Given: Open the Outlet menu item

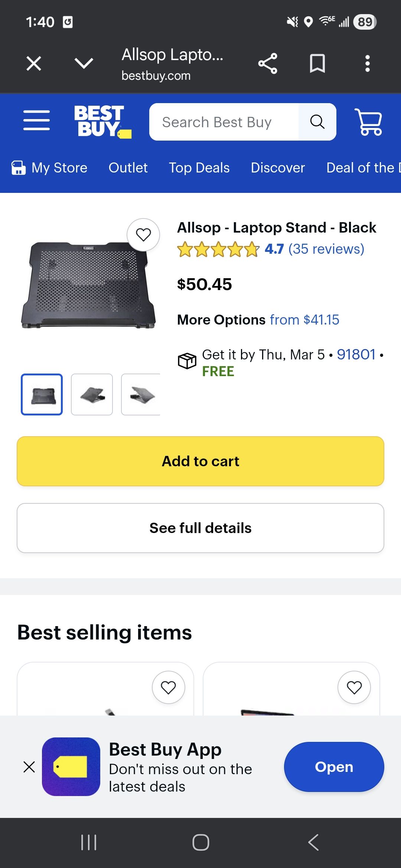Looking at the screenshot, I should [128, 168].
